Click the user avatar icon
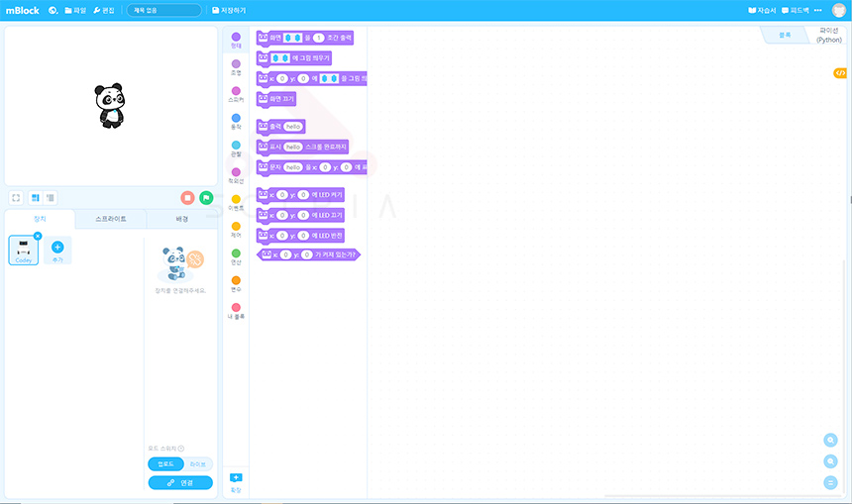852x504 pixels. pos(839,10)
